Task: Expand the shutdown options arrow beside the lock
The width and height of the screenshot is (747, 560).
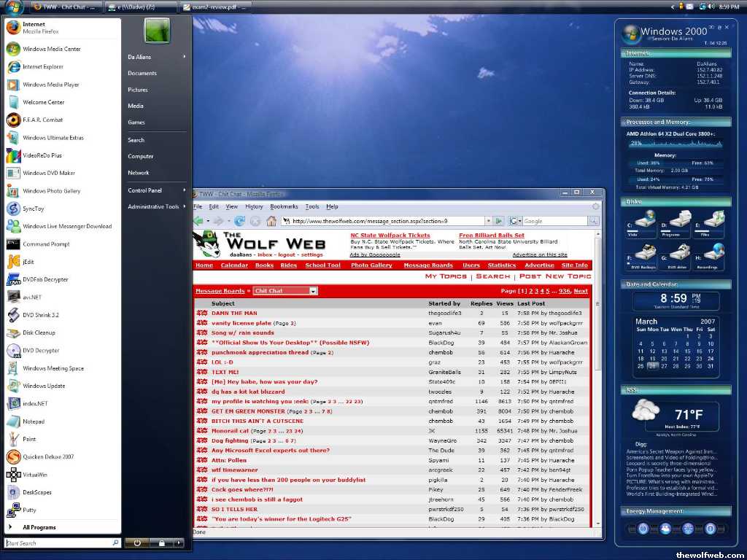Action: click(179, 542)
